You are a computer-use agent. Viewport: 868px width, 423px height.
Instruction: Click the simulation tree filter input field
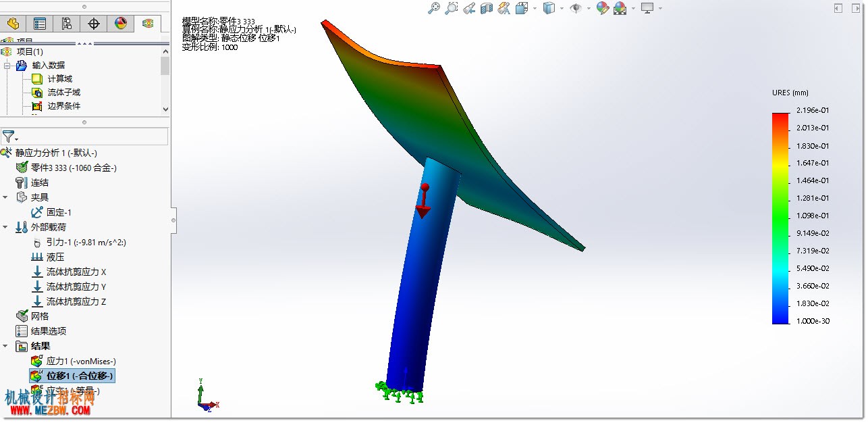pos(84,136)
